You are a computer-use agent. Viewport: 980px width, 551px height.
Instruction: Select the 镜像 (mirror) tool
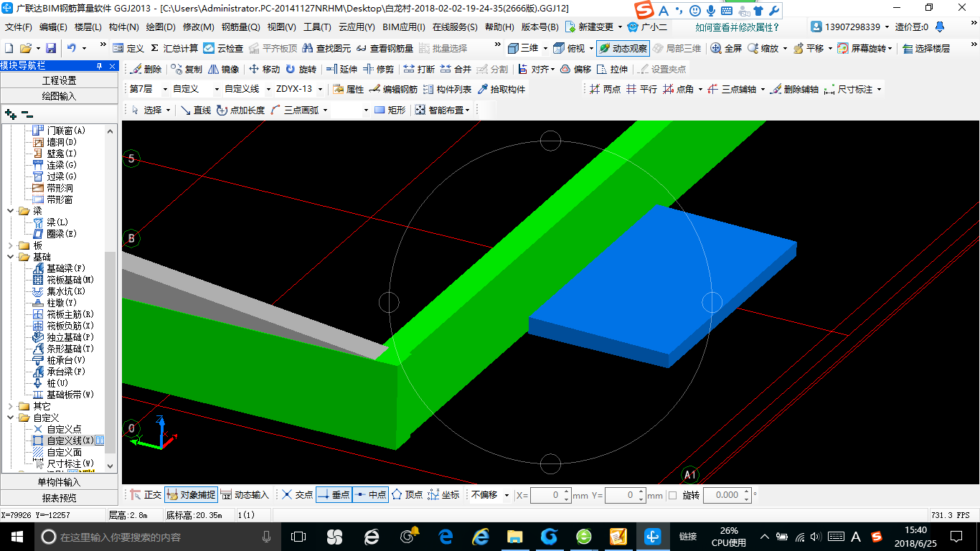[x=224, y=70]
